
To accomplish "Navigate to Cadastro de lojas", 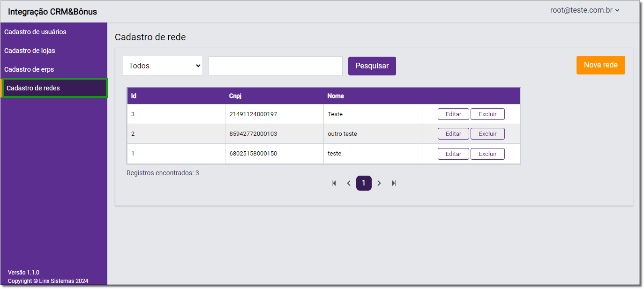I will (30, 51).
